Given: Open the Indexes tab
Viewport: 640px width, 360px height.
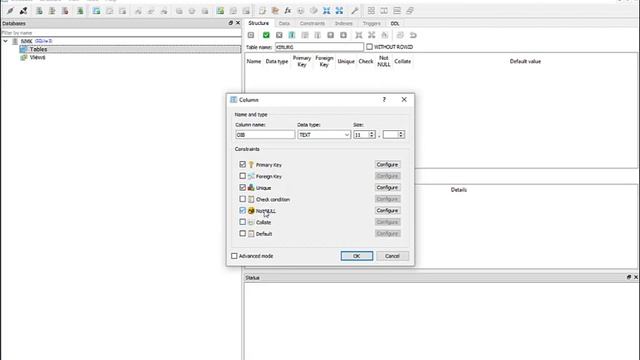Looking at the screenshot, I should (344, 23).
